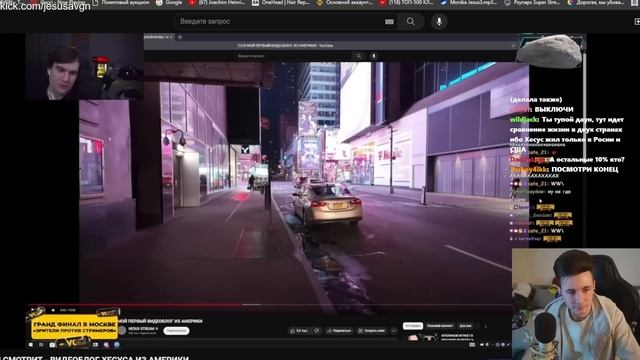The width and height of the screenshot is (640, 360).
Task: Click the inner browser's search magnifier icon
Action: click(x=358, y=56)
